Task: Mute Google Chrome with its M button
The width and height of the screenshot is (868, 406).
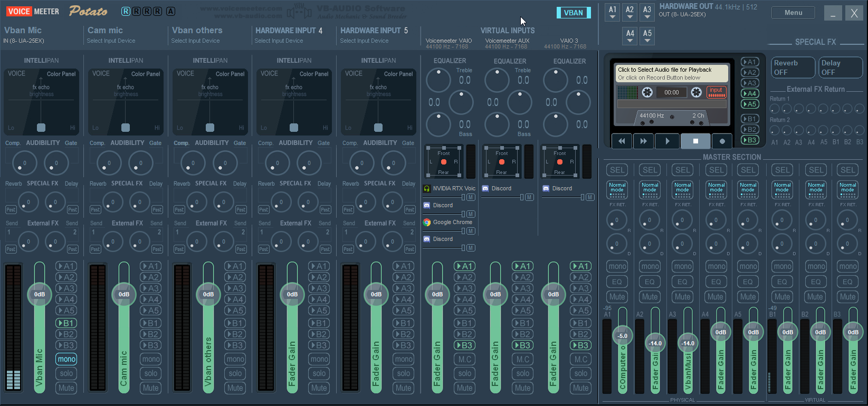Action: (x=471, y=231)
